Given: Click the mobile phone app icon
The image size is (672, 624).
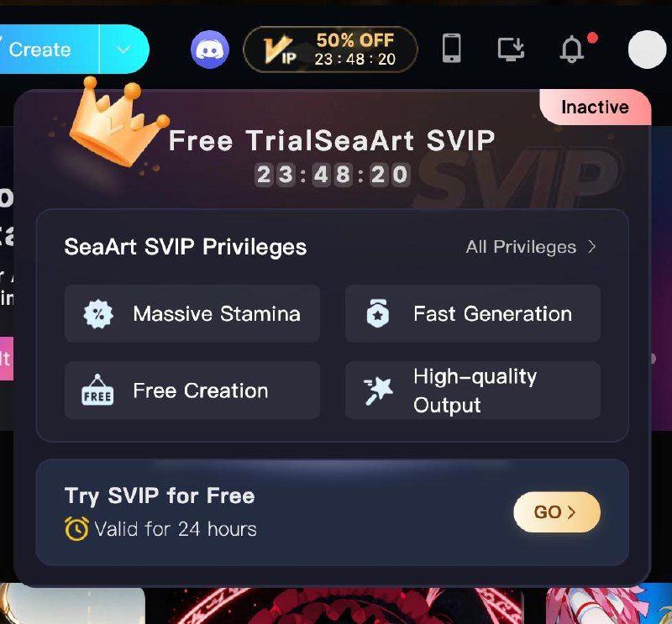Looking at the screenshot, I should coord(451,48).
